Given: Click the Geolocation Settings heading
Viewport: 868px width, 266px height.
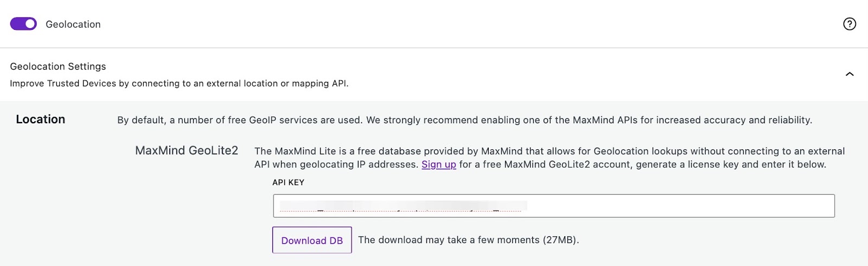Looking at the screenshot, I should click(x=58, y=66).
